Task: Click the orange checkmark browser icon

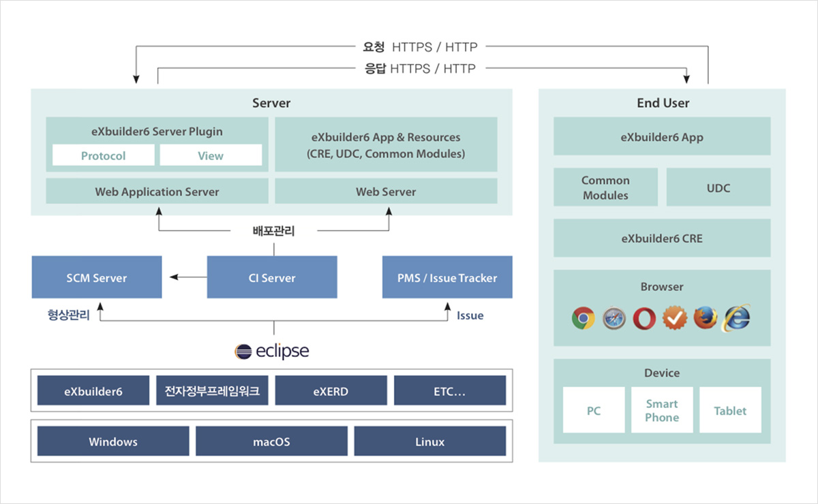Action: tap(675, 318)
